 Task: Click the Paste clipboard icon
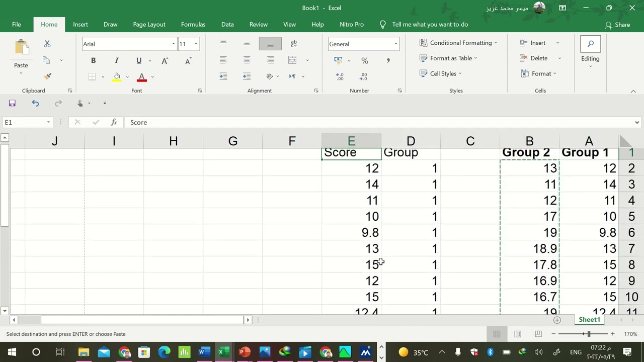click(22, 48)
